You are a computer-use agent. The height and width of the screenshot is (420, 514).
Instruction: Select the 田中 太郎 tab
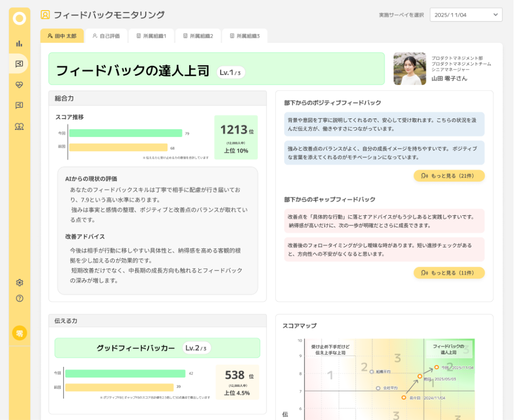point(62,36)
